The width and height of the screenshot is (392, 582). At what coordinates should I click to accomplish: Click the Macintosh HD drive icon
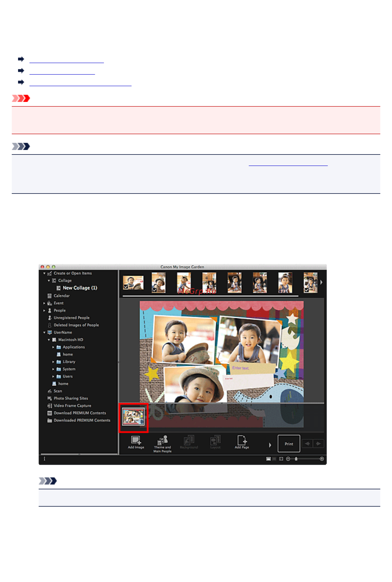(54, 340)
